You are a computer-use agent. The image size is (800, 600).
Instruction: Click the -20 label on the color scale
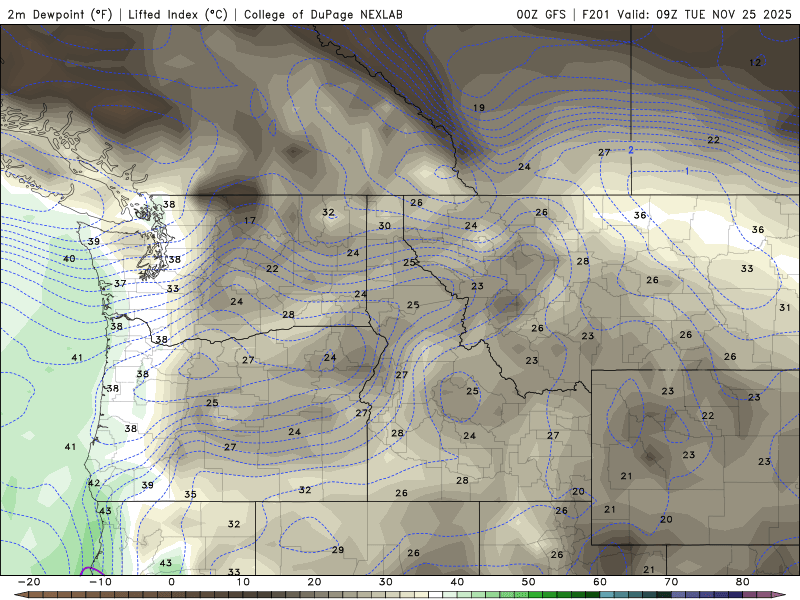pyautogui.click(x=29, y=582)
